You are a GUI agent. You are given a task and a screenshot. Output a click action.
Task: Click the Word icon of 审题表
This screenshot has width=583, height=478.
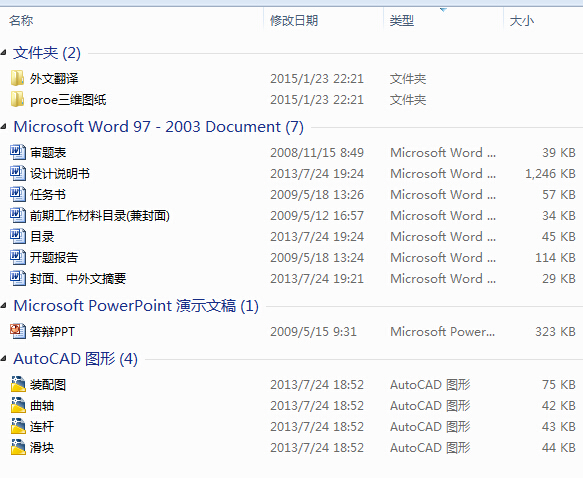click(x=17, y=152)
